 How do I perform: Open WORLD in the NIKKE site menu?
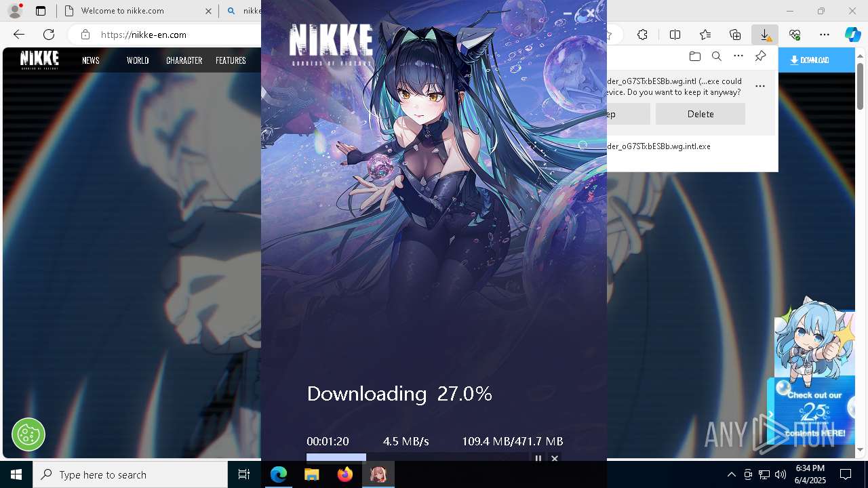(x=138, y=60)
